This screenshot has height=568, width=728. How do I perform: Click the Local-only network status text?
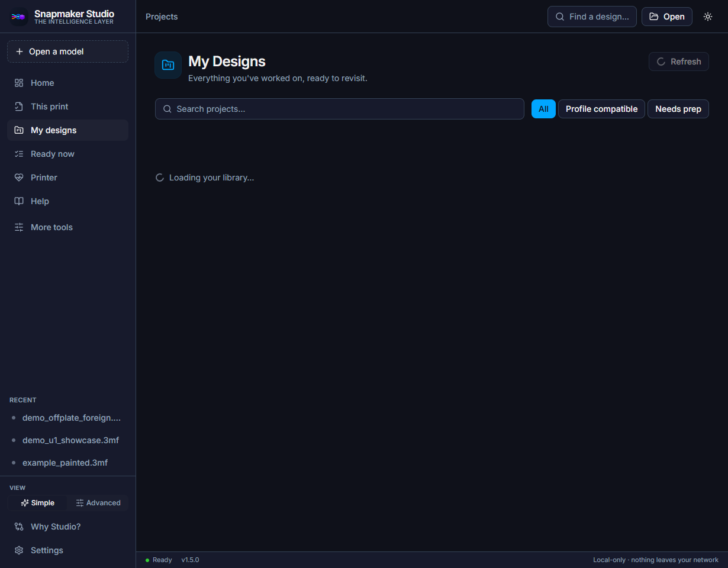click(656, 560)
